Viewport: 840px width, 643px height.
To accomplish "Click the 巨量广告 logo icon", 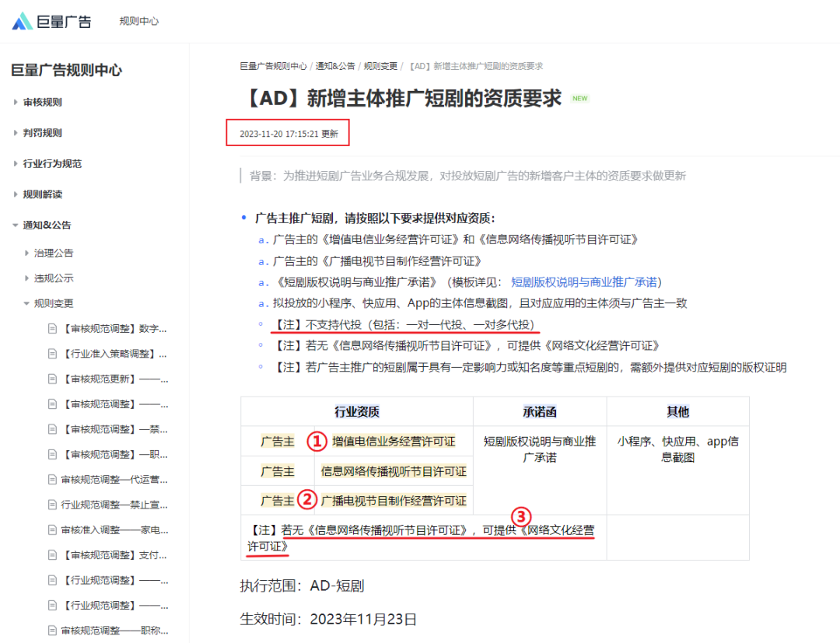I will tap(23, 22).
